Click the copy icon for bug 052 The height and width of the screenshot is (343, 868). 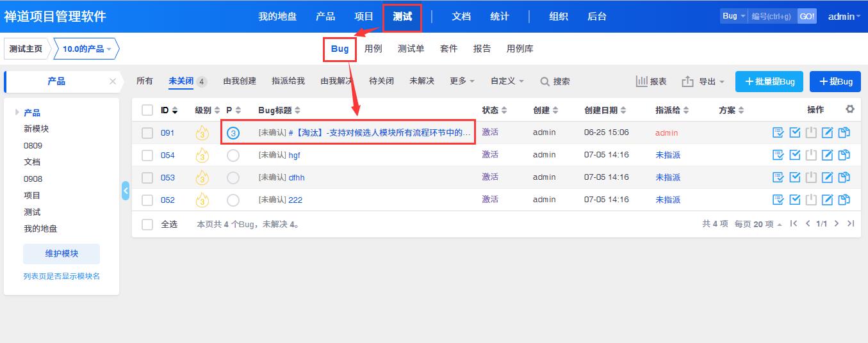(x=844, y=200)
